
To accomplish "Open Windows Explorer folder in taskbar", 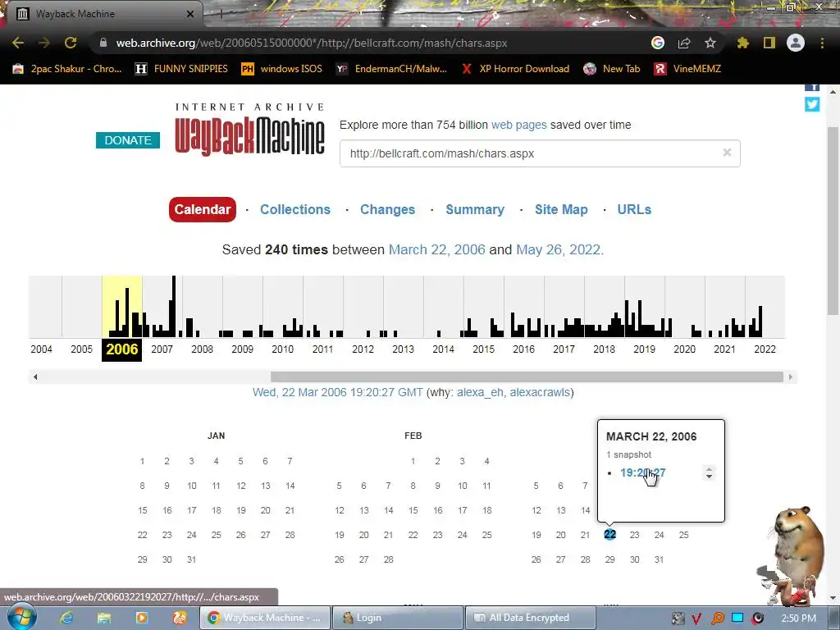I will [x=104, y=618].
